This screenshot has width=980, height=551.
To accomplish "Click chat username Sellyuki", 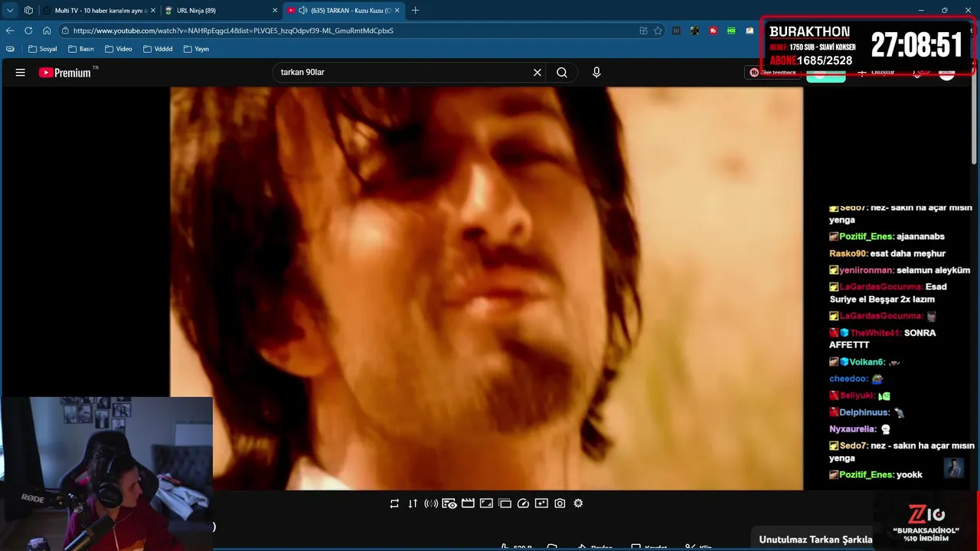I will pyautogui.click(x=857, y=396).
